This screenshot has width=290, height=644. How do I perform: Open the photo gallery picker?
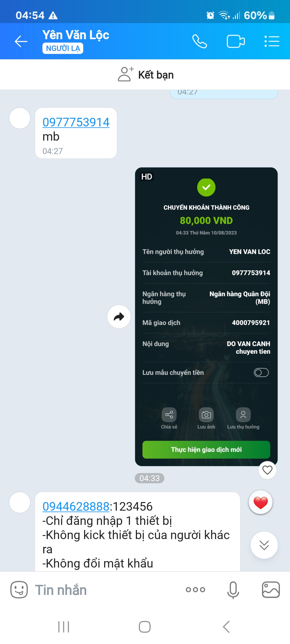pos(271,590)
